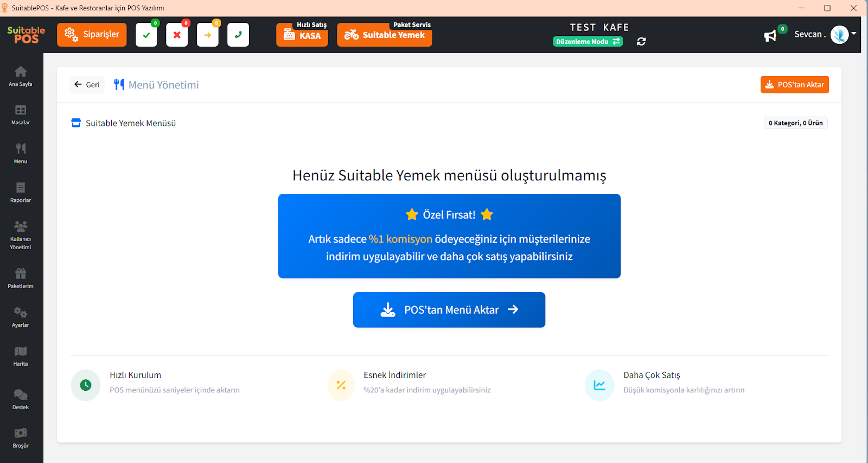Open the megaphone announcements icon

point(770,36)
